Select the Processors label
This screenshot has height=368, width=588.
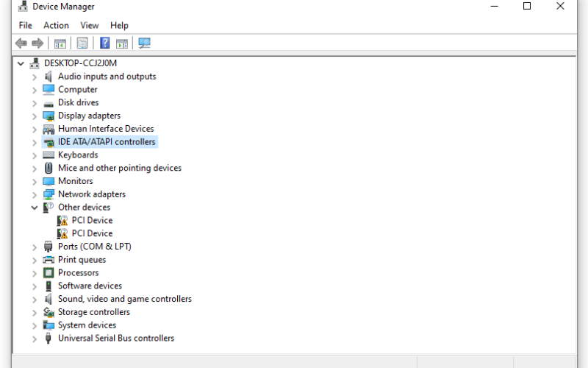pyautogui.click(x=79, y=273)
